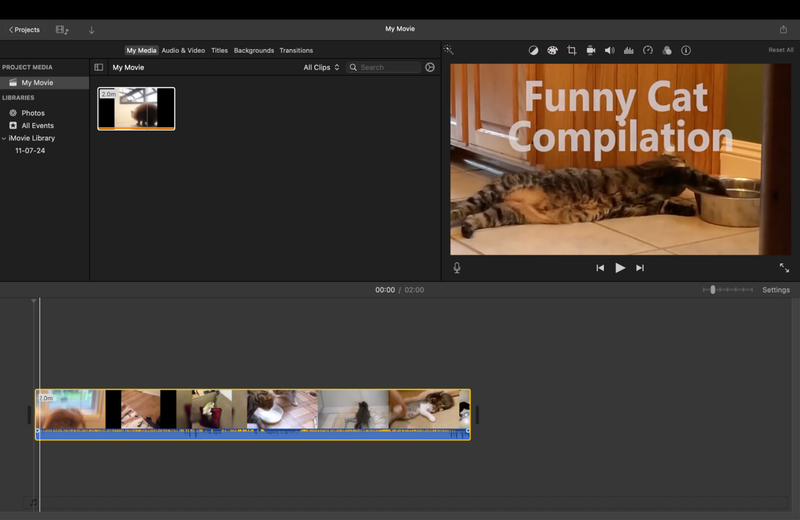The width and height of the screenshot is (800, 520).
Task: Toggle the libraries sidebar visibility
Action: pos(98,67)
